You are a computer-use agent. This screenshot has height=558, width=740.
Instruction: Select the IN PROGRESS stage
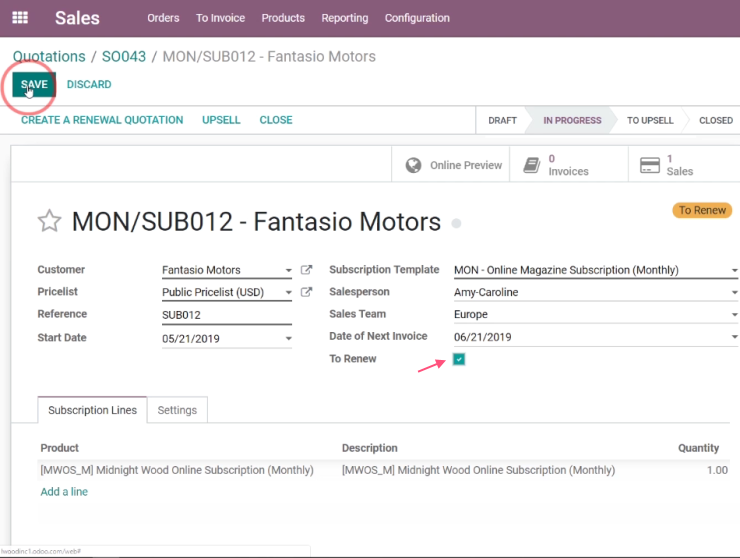tap(572, 120)
